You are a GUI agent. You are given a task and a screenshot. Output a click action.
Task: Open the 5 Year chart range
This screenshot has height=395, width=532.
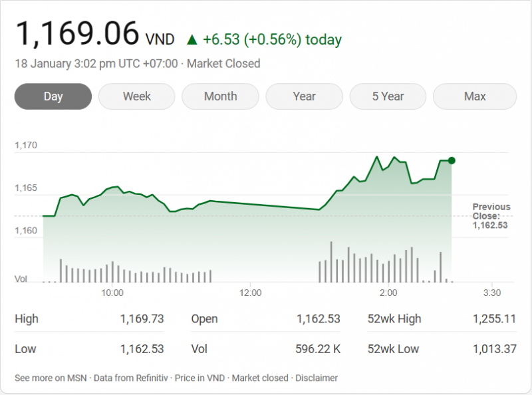pos(388,96)
